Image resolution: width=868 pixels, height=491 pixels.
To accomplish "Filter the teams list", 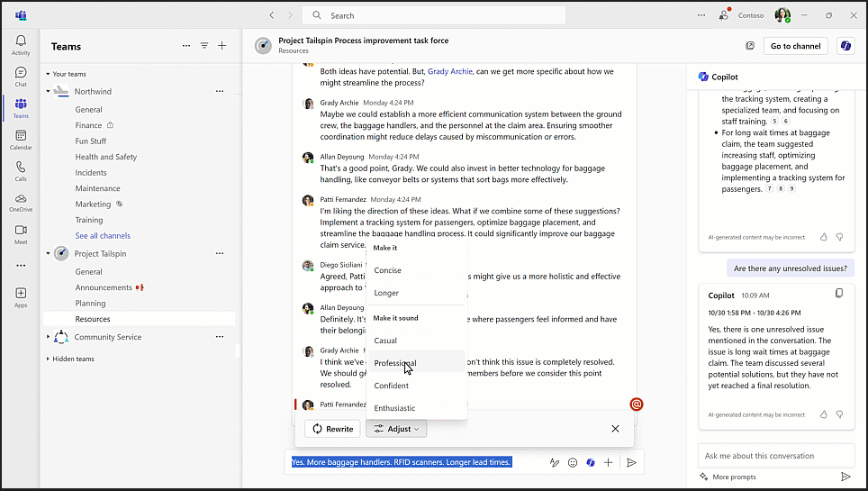I will [x=204, y=46].
